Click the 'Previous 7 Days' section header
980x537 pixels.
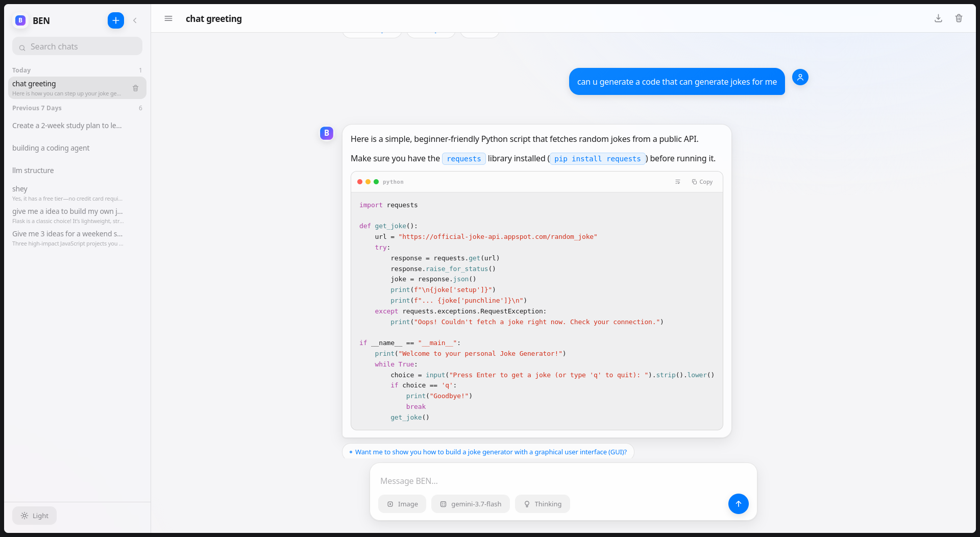tap(37, 108)
